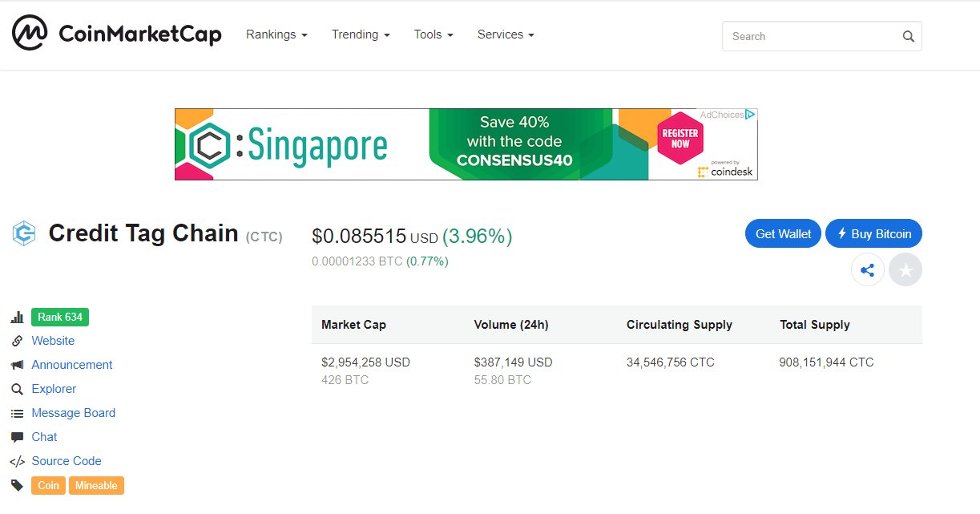Click the search magnifier icon
This screenshot has width=980, height=514.
tap(908, 36)
